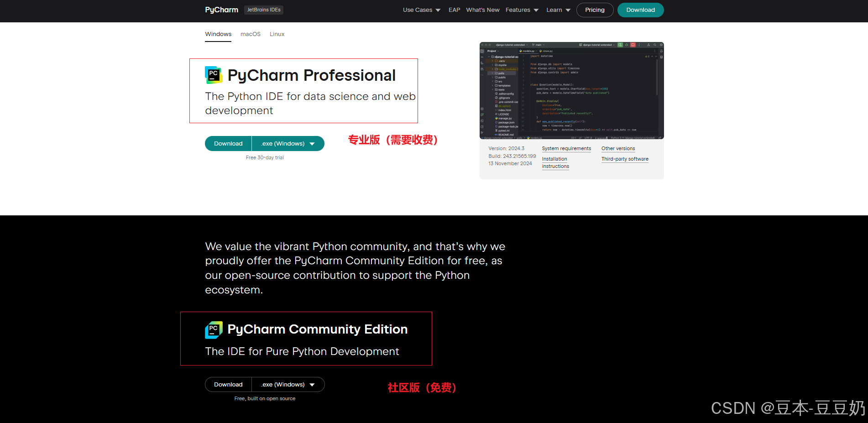Open the JetBrains IDEs badge
The height and width of the screenshot is (423, 868).
[264, 10]
